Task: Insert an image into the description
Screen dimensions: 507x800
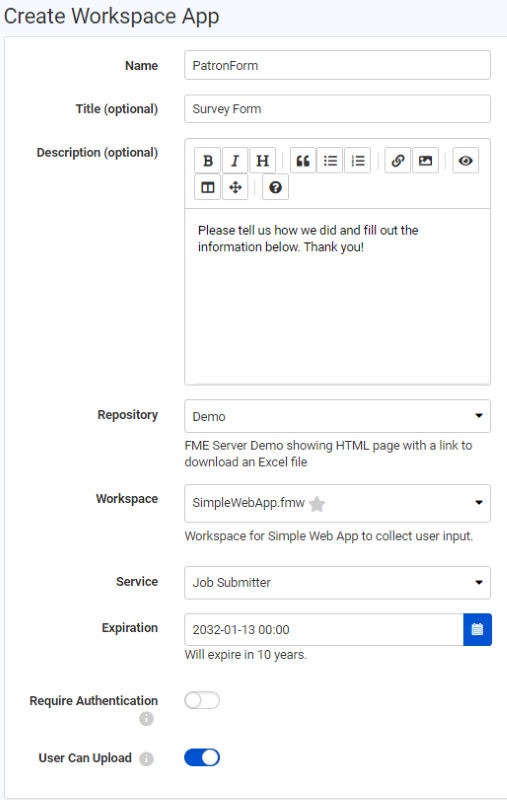Action: pos(425,161)
